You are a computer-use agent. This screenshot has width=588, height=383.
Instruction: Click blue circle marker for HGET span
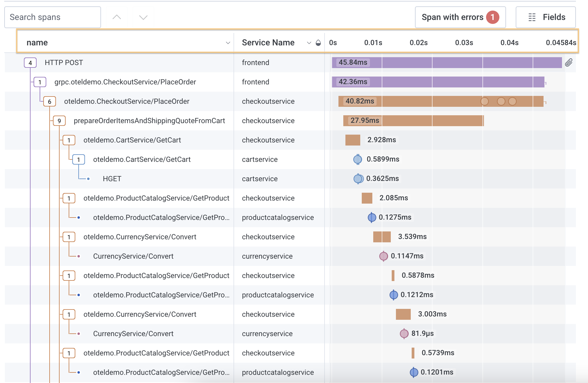(x=358, y=179)
